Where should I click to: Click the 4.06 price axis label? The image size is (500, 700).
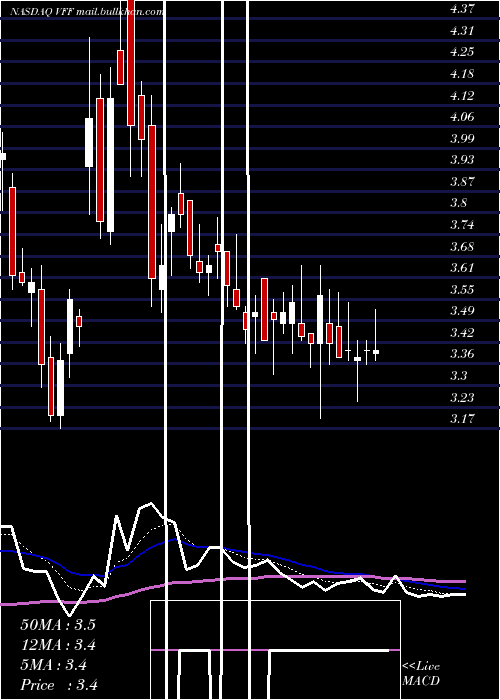click(x=462, y=117)
